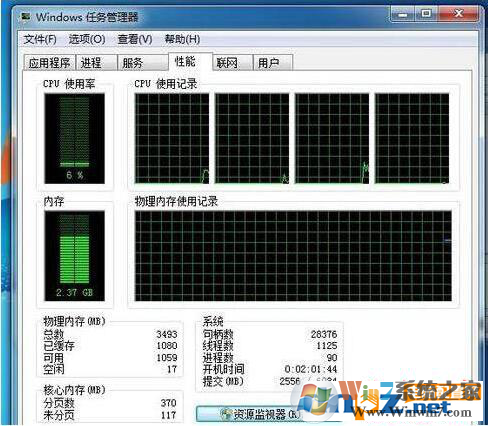The width and height of the screenshot is (488, 426).
Task: Click the 分页数 value 370
Action: (168, 403)
